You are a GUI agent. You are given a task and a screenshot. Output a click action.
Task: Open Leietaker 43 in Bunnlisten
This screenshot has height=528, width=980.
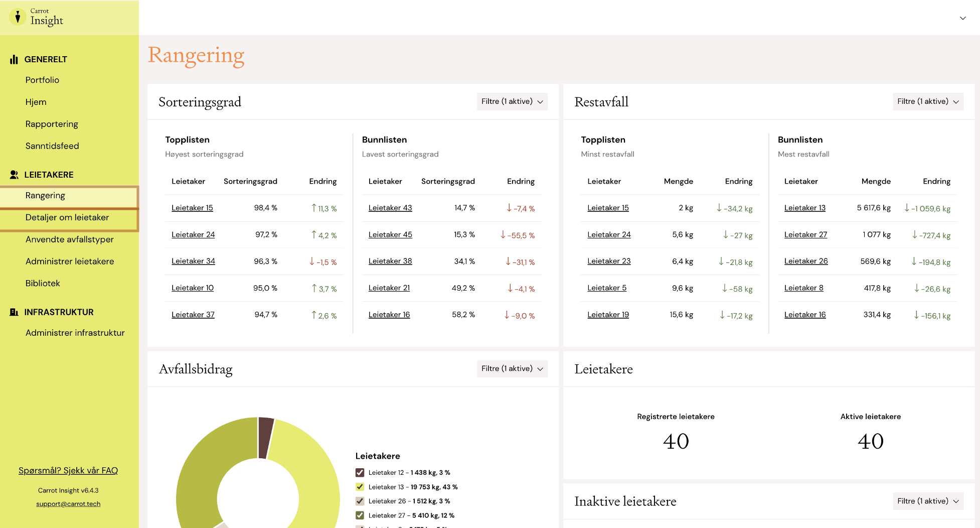click(390, 208)
